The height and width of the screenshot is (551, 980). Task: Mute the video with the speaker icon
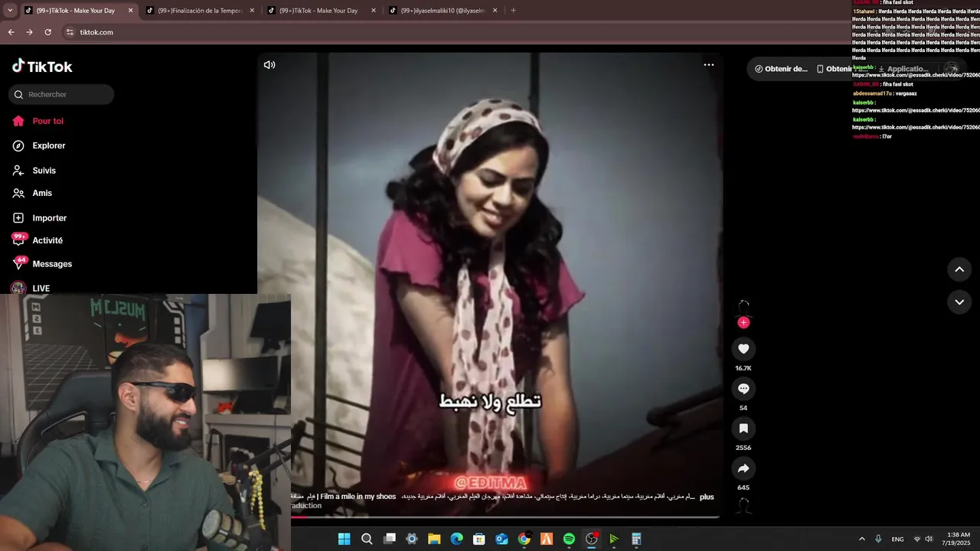pos(269,65)
